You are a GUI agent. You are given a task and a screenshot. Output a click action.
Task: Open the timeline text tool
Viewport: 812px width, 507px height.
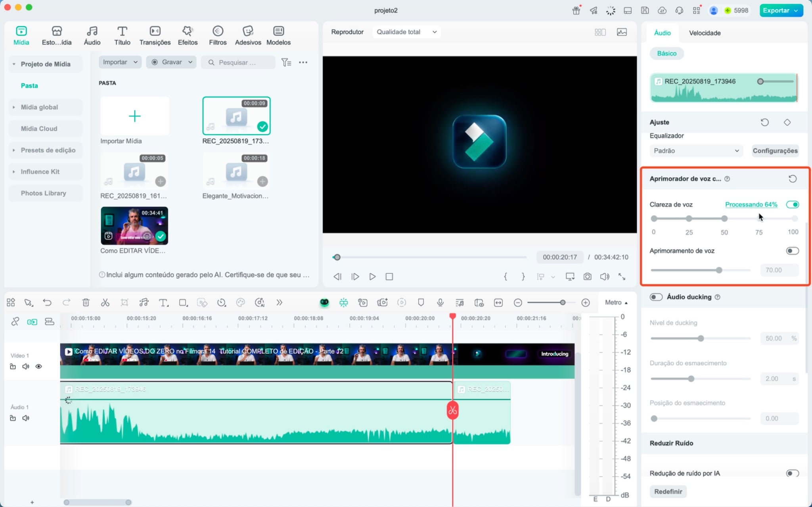click(x=163, y=303)
